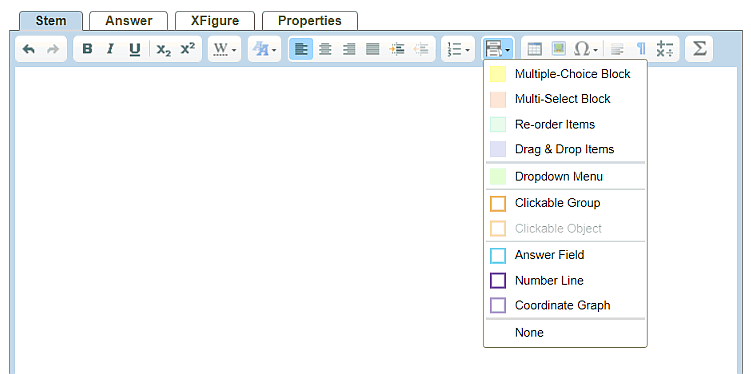The height and width of the screenshot is (374, 751).
Task: Close the interaction block dropdown button
Action: click(x=498, y=49)
